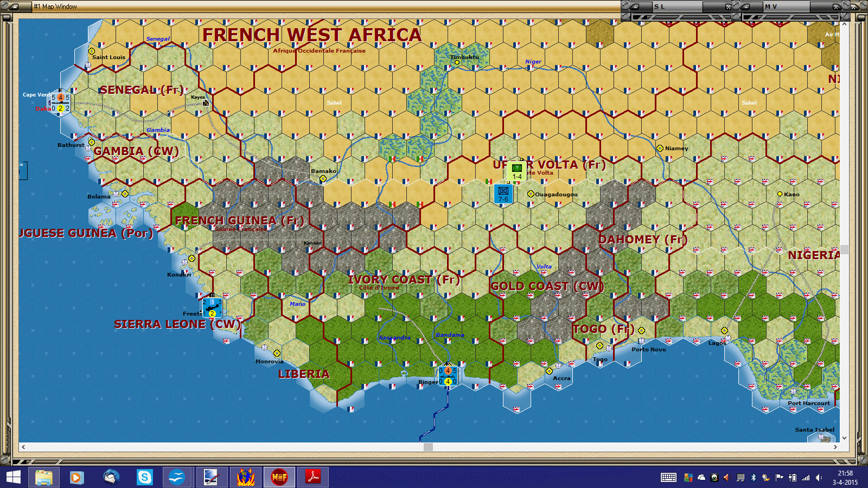The height and width of the screenshot is (488, 868).
Task: Select the green 1-4 unit in Upper Volta
Action: point(517,172)
